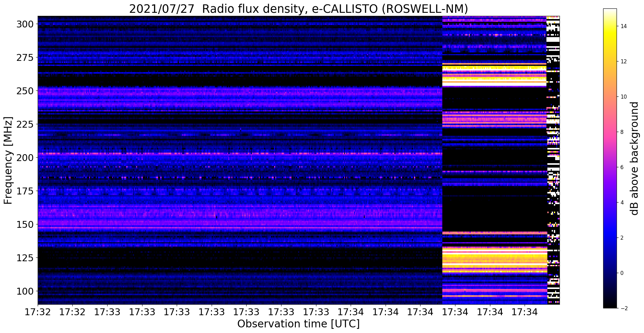
Task: Select the 125 tick on frequency axis
Action: point(25,258)
